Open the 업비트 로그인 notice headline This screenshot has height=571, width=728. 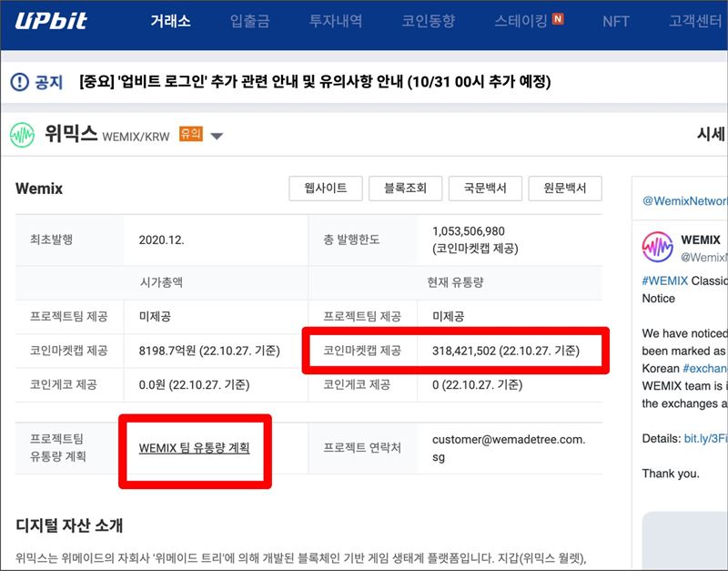(315, 82)
